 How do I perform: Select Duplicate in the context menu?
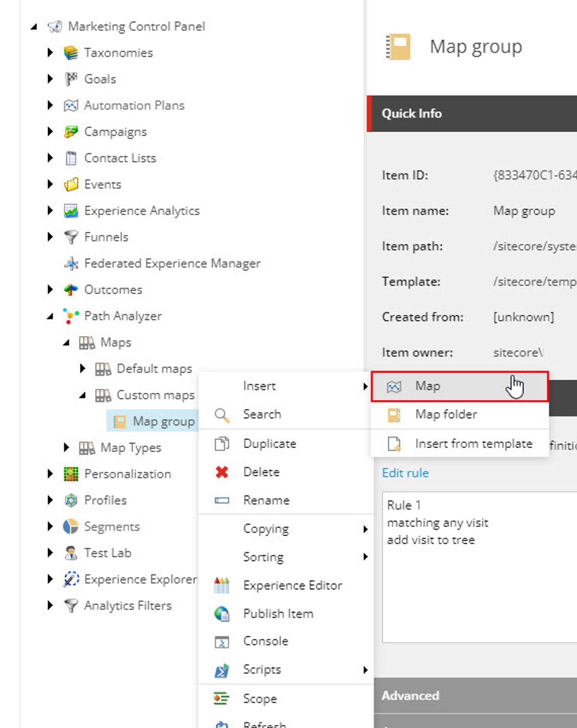click(x=286, y=443)
